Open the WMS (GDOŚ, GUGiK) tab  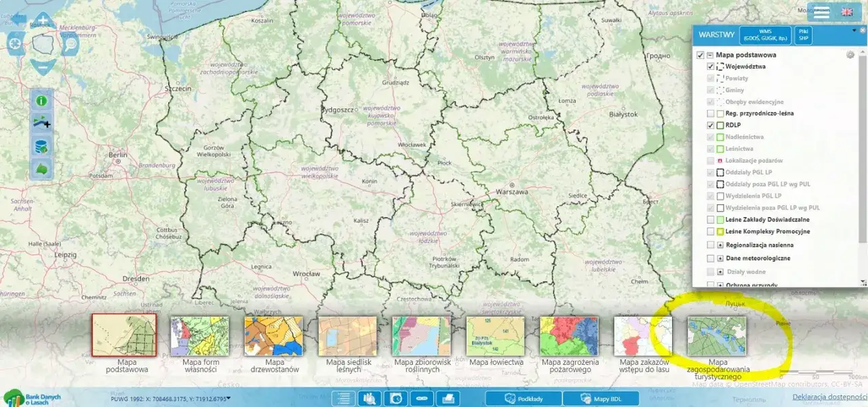765,35
